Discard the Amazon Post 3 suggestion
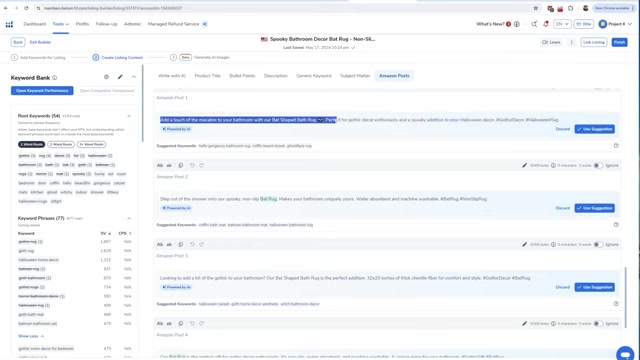The image size is (640, 360). (x=562, y=287)
